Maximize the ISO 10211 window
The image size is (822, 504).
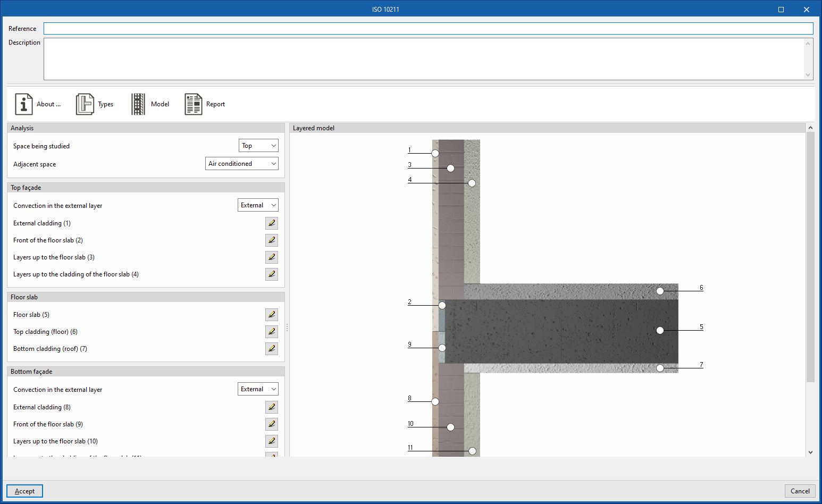coord(781,10)
